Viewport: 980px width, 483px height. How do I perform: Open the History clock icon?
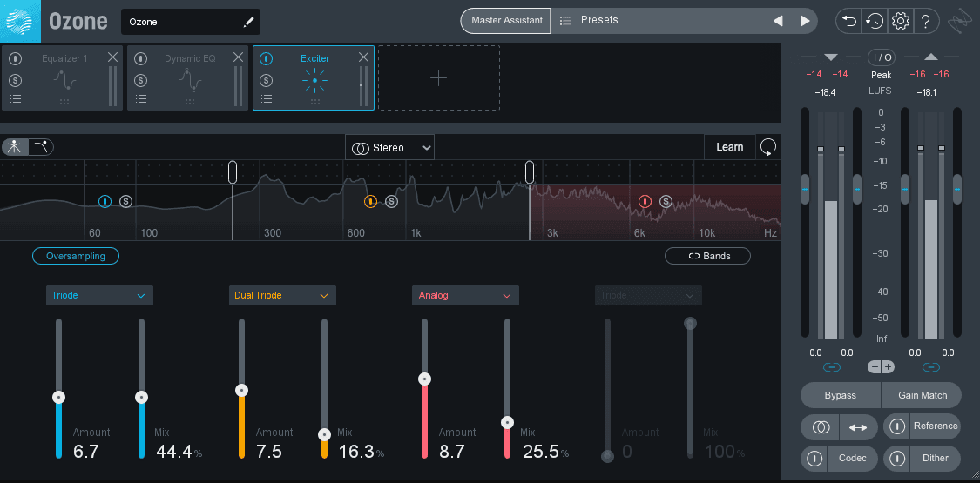875,21
